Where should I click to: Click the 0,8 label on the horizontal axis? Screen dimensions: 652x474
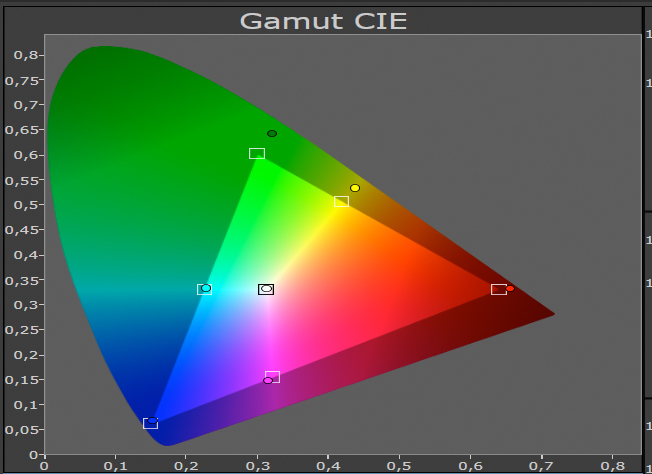coord(612,466)
